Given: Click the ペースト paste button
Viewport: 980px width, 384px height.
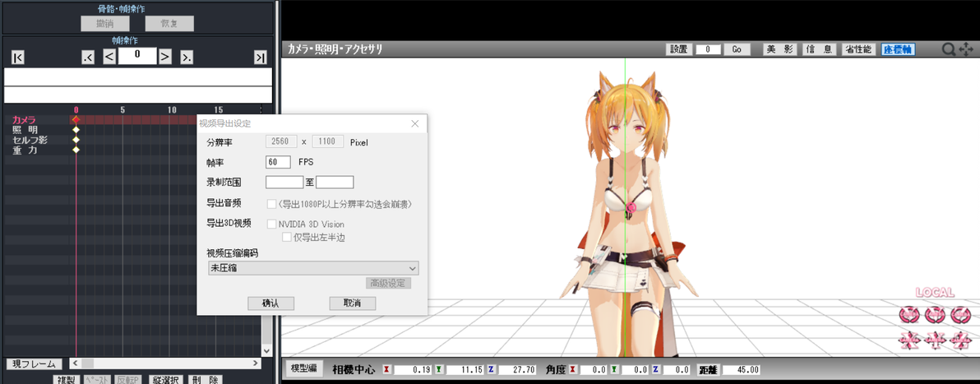Looking at the screenshot, I should point(98,379).
